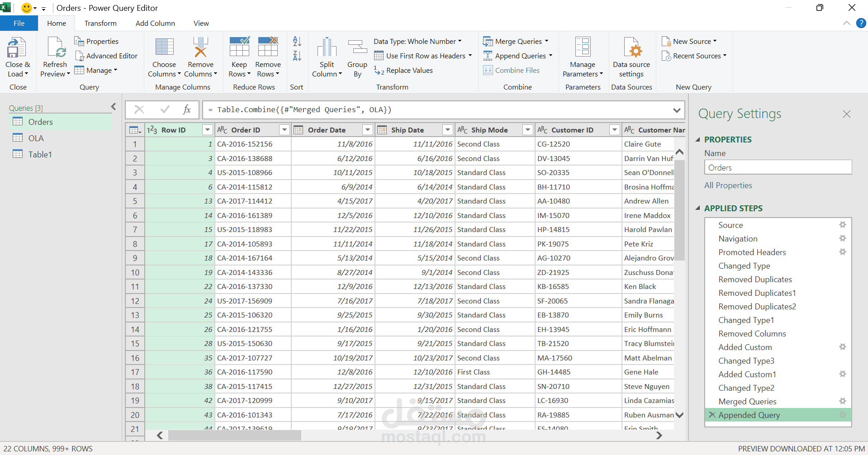Click the Close & Load icon
The width and height of the screenshot is (868, 455).
click(17, 48)
